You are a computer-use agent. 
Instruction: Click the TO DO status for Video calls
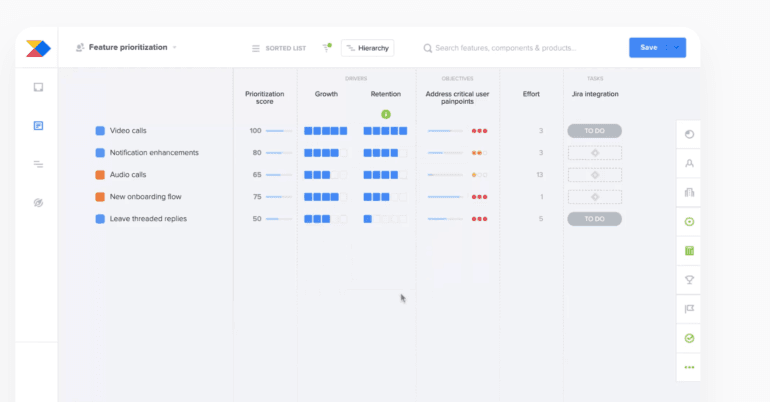pos(595,131)
